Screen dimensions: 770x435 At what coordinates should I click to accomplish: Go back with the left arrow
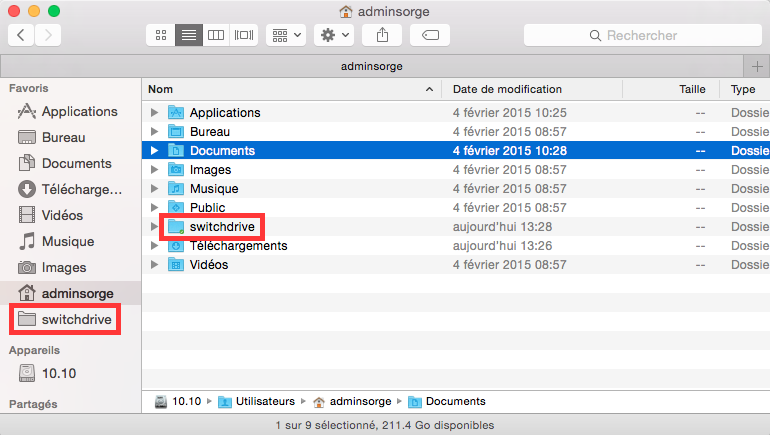(22, 35)
